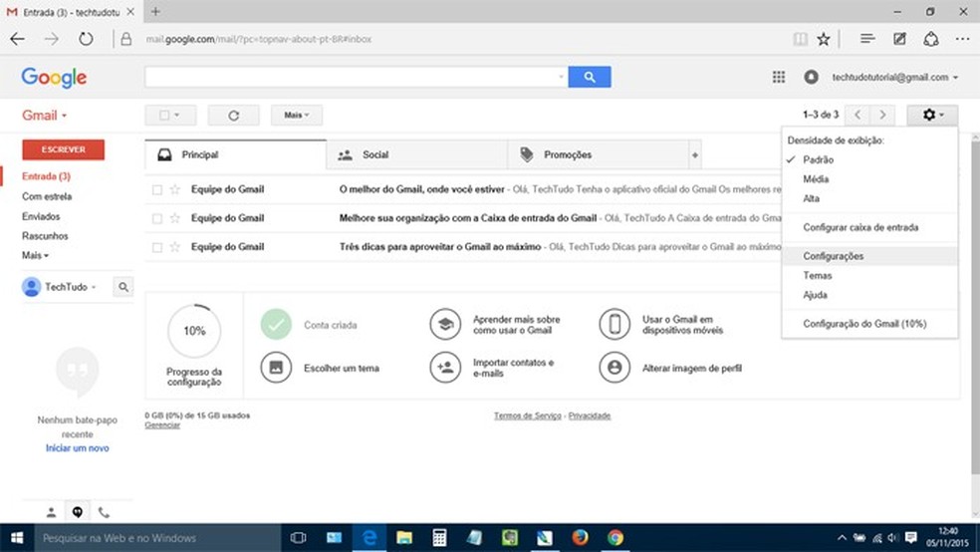The image size is (980, 552).
Task: Click the browser back arrow
Action: coord(18,39)
